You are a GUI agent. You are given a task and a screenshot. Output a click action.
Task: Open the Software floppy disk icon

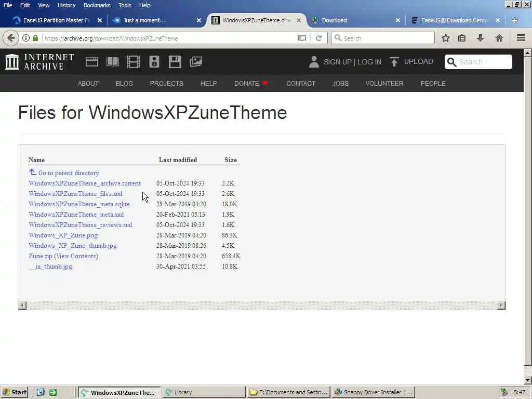point(175,62)
